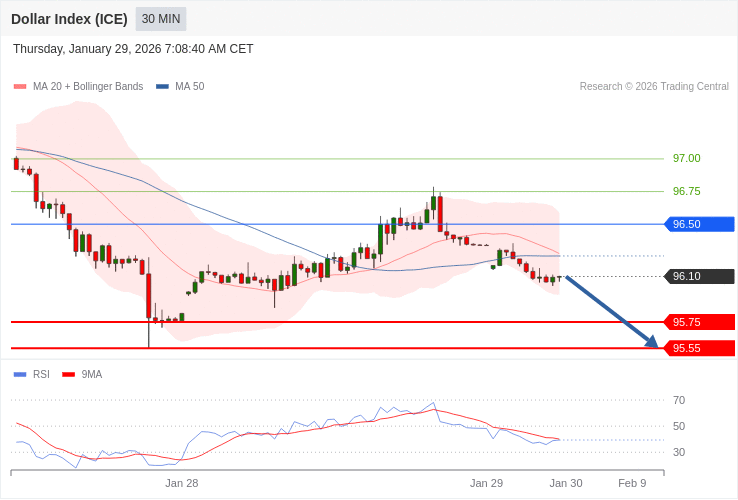Image resolution: width=738 pixels, height=500 pixels.
Task: Click the date and time text line
Action: 133,49
